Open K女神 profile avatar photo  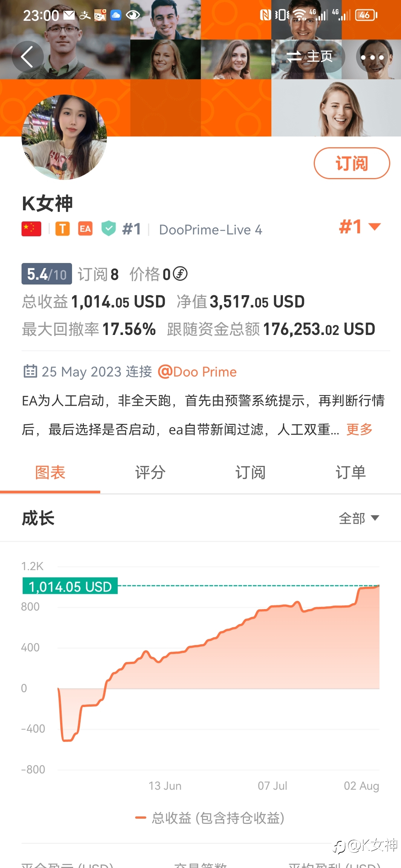coord(64,137)
